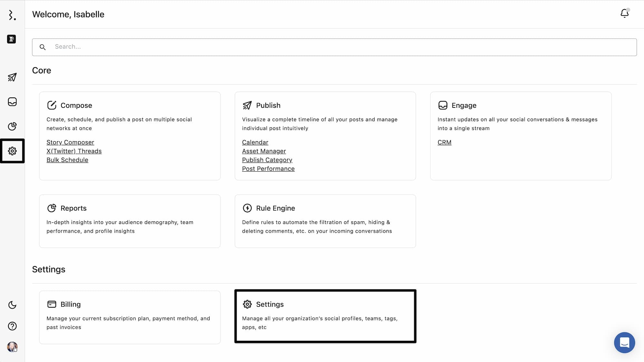The height and width of the screenshot is (362, 644).
Task: Click the app logo at top left
Action: coord(12,15)
